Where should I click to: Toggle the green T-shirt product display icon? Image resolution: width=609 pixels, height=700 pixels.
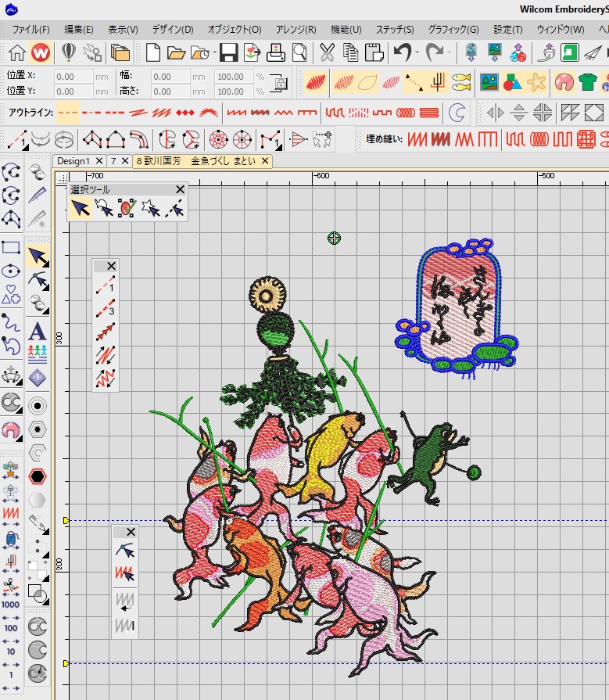click(588, 82)
